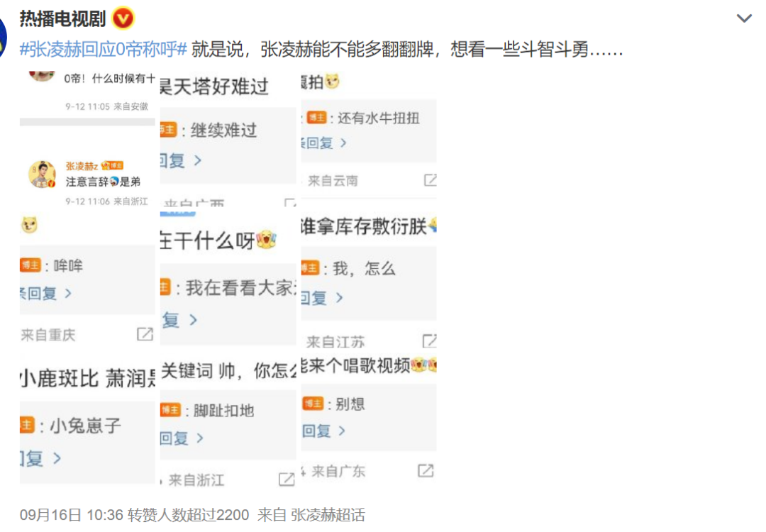Expand replies under 脚趾扣地 comment

pos(182,438)
